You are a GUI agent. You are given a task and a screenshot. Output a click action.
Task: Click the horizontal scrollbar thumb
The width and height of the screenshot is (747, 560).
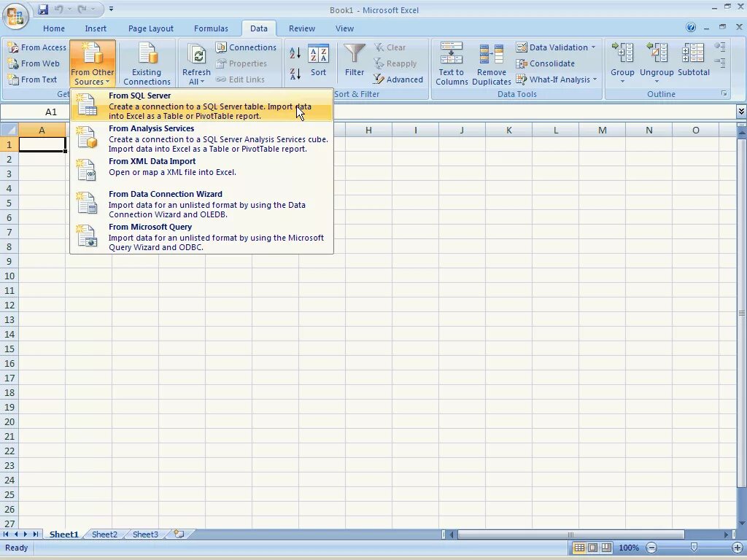coord(570,534)
